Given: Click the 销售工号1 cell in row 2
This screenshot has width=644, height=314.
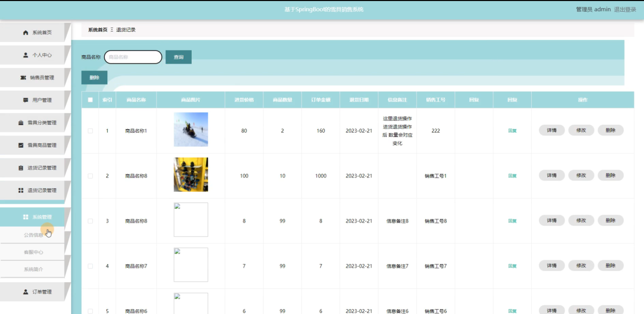Looking at the screenshot, I should 436,176.
